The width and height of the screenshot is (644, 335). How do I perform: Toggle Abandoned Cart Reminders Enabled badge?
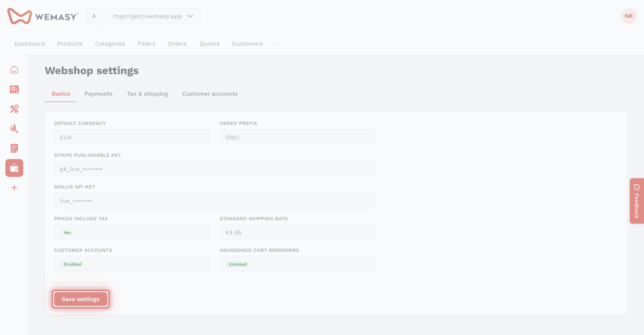tap(238, 264)
